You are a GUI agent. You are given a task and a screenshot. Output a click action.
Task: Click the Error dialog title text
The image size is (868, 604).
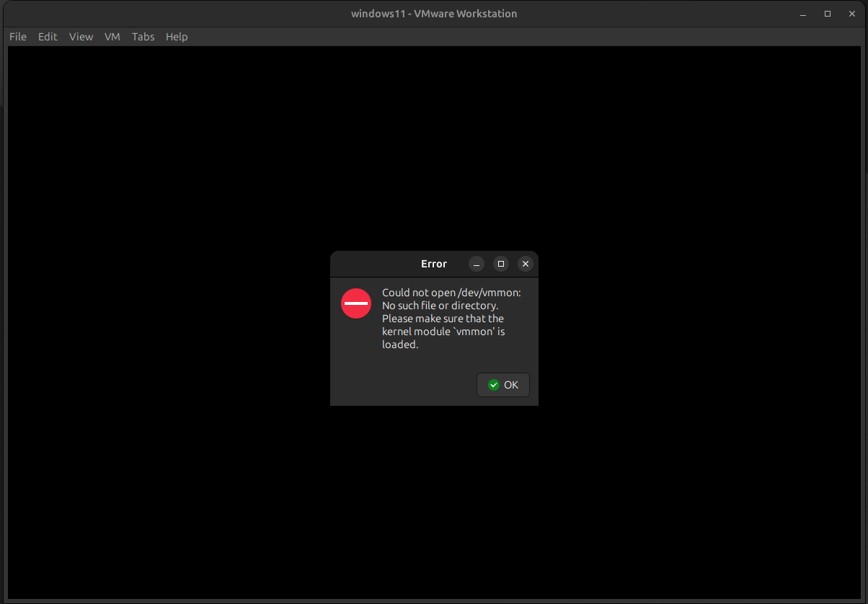pyautogui.click(x=434, y=264)
